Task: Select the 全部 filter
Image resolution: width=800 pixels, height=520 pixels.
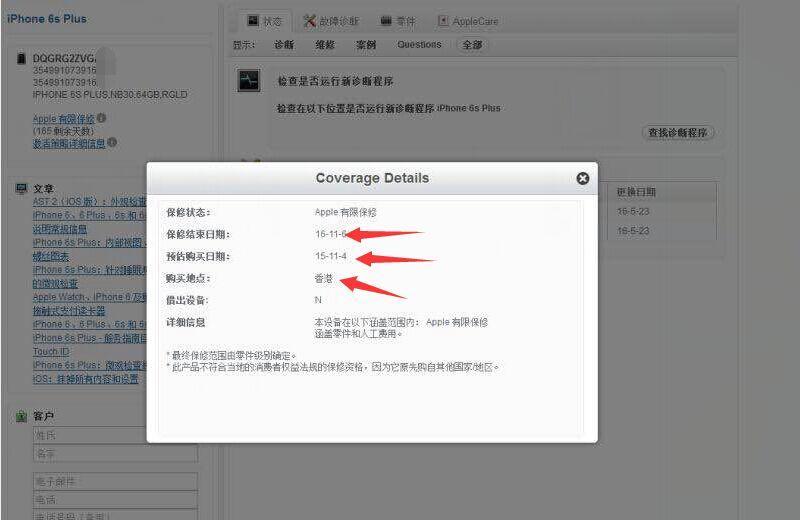Action: click(x=471, y=45)
